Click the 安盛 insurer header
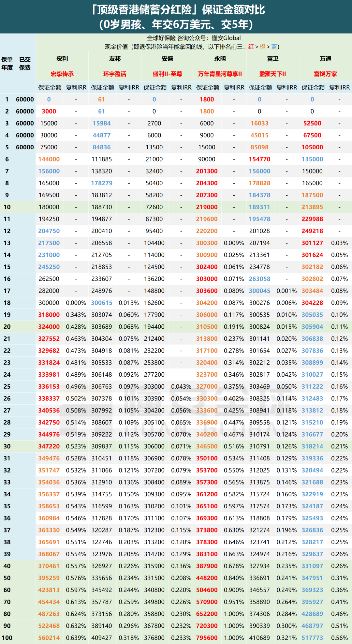 point(167,59)
